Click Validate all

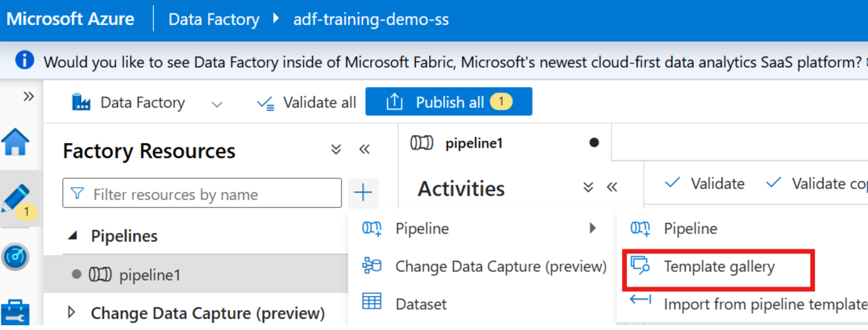click(x=306, y=102)
